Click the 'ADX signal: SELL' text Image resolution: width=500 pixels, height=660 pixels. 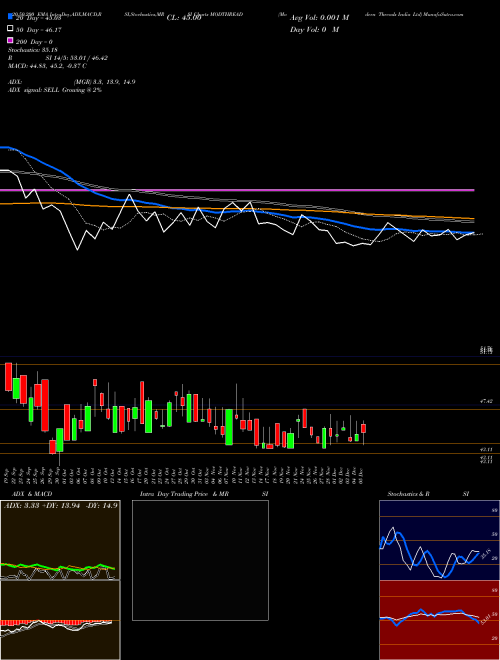point(35,90)
